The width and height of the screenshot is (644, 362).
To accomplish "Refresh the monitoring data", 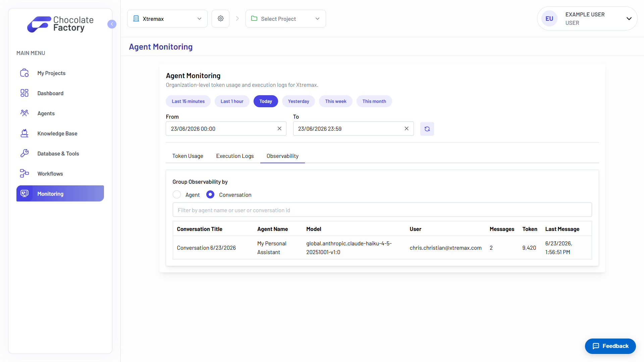I will 427,129.
